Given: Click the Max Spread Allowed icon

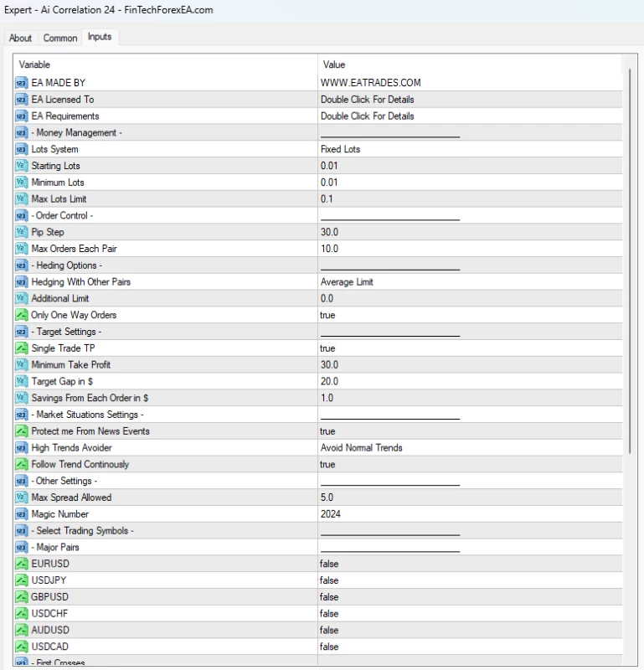Looking at the screenshot, I should click(x=22, y=497).
